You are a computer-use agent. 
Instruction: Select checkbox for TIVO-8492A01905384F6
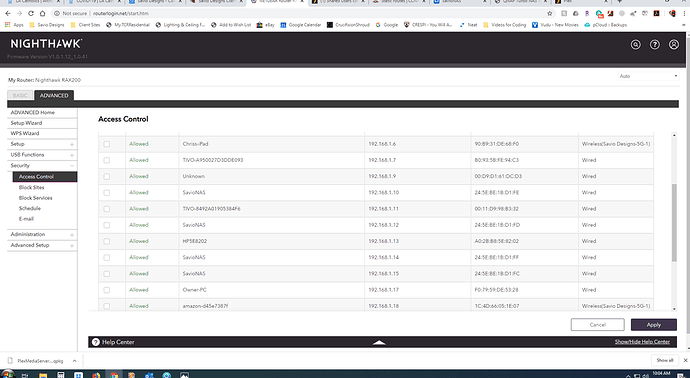tap(106, 209)
